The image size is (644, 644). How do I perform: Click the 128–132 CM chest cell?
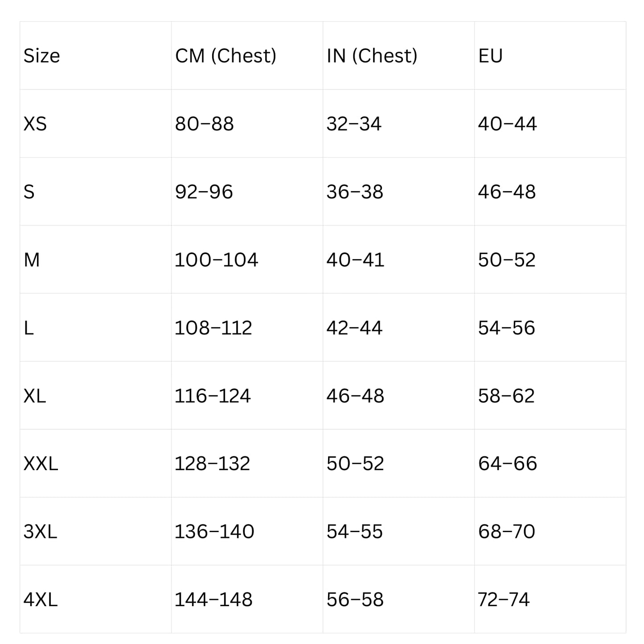[212, 464]
